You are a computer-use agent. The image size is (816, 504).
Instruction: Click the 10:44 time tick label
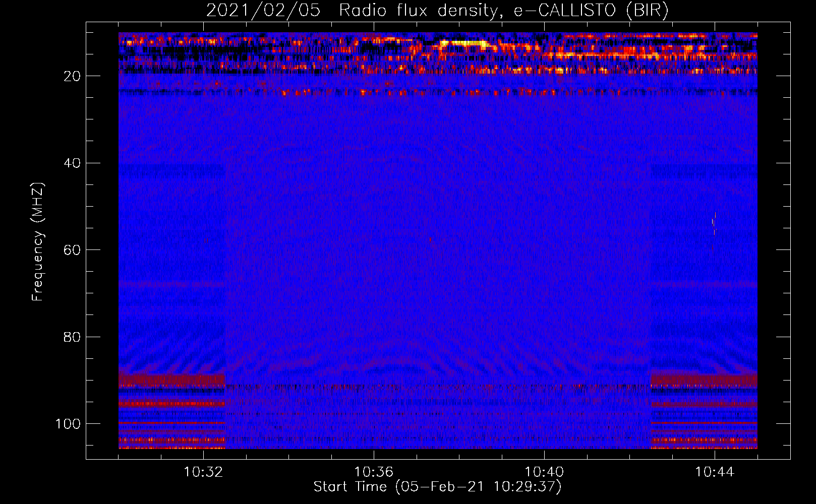pos(715,472)
